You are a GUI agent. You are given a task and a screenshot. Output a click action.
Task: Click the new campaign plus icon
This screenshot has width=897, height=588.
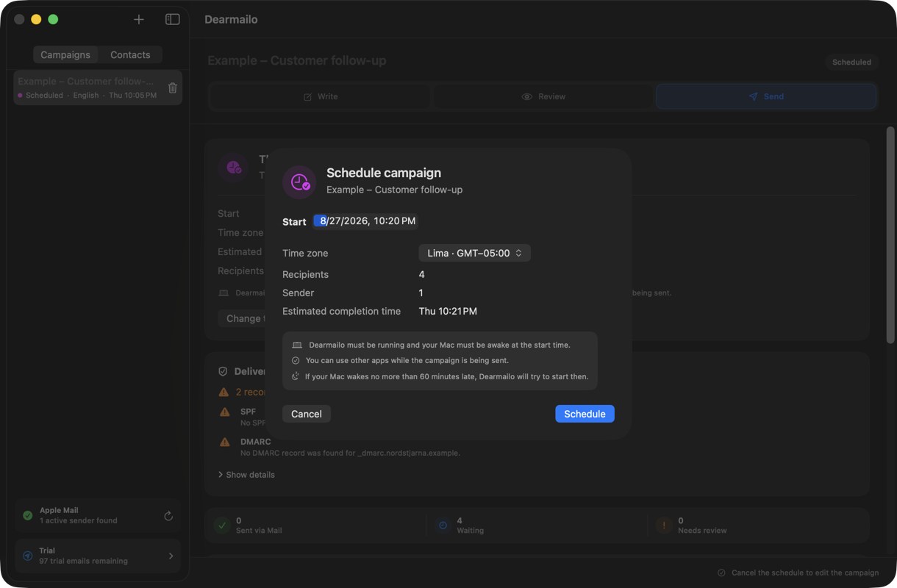click(139, 20)
